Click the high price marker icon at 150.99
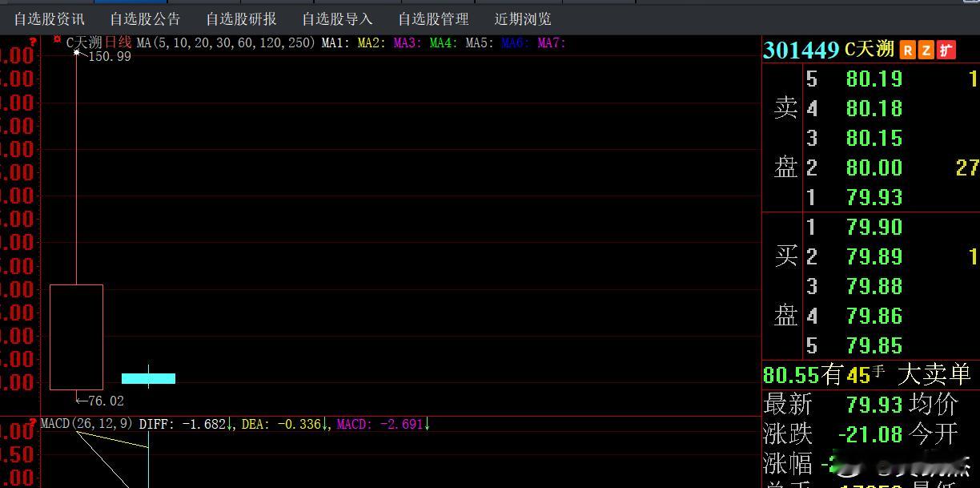 pos(77,51)
